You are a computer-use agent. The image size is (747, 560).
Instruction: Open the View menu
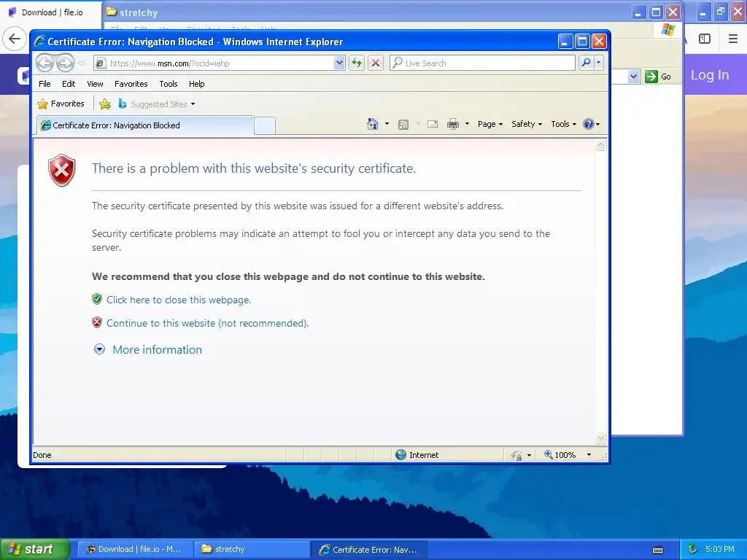(95, 84)
